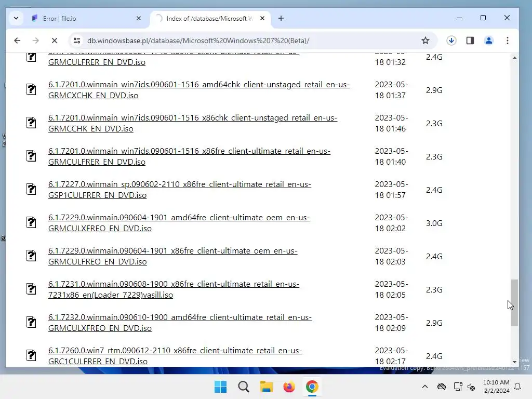
Task: Open File Explorer from taskbar
Action: [x=267, y=387]
